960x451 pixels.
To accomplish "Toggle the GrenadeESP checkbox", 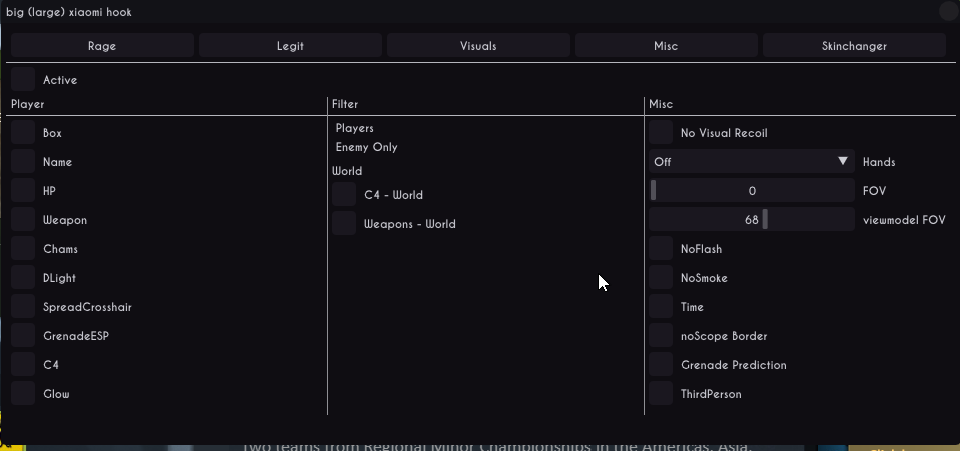I will coord(23,336).
